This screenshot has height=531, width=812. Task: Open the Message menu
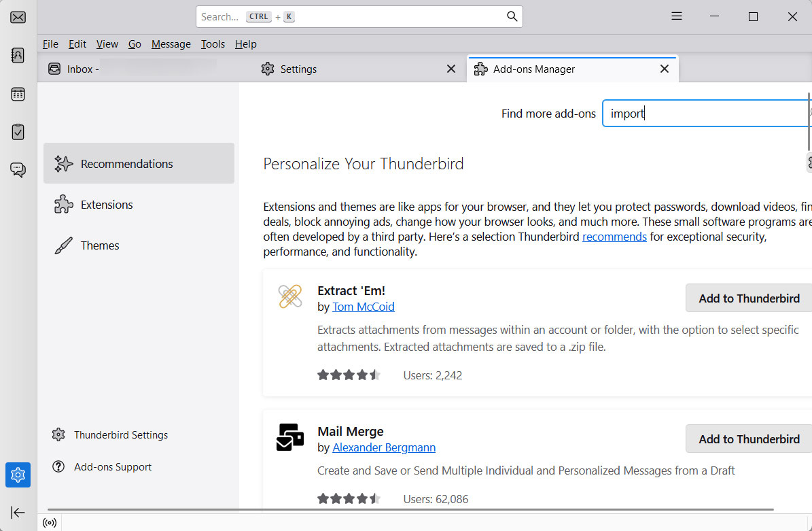click(171, 44)
